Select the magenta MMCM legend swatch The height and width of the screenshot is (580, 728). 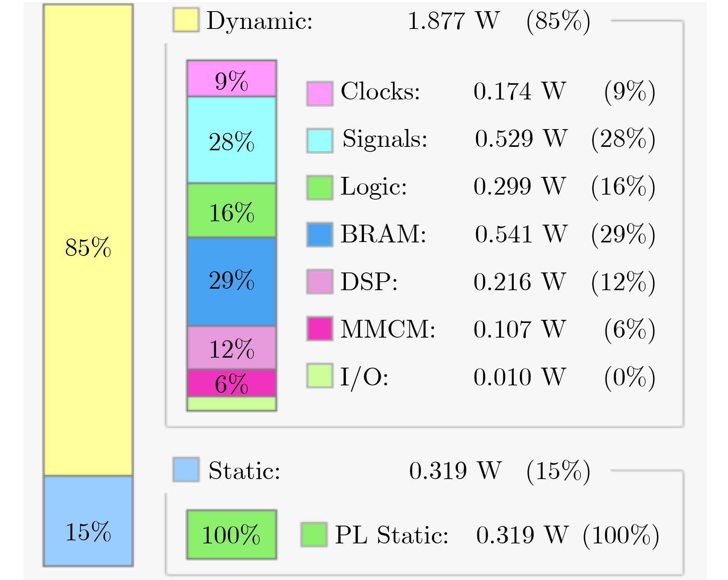click(320, 329)
